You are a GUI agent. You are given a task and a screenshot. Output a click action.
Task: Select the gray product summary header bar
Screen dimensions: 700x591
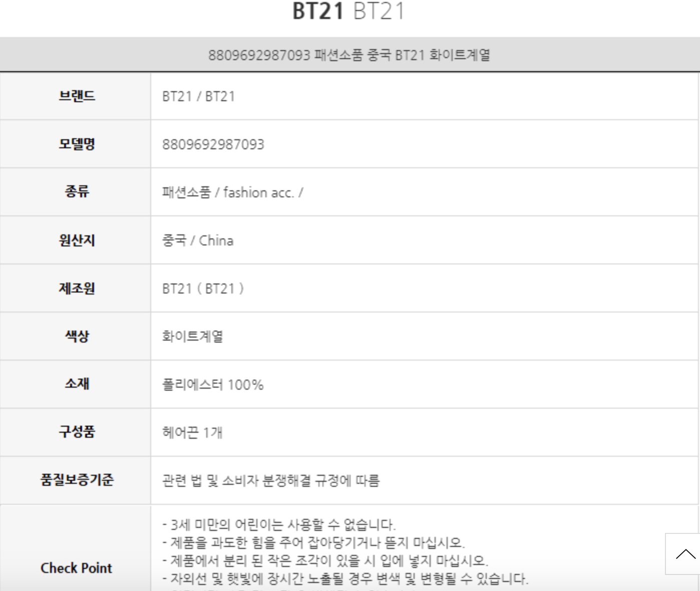[x=349, y=55]
